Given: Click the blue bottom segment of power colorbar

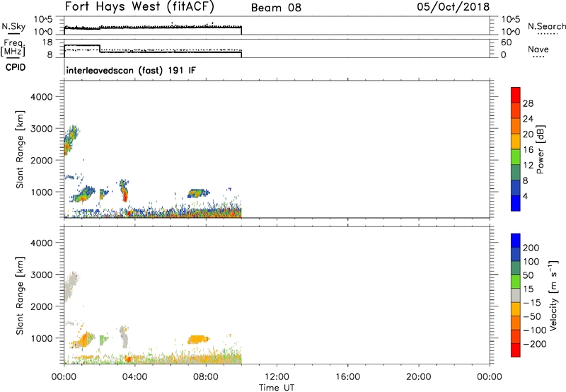Looking at the screenshot, I should 516,203.
